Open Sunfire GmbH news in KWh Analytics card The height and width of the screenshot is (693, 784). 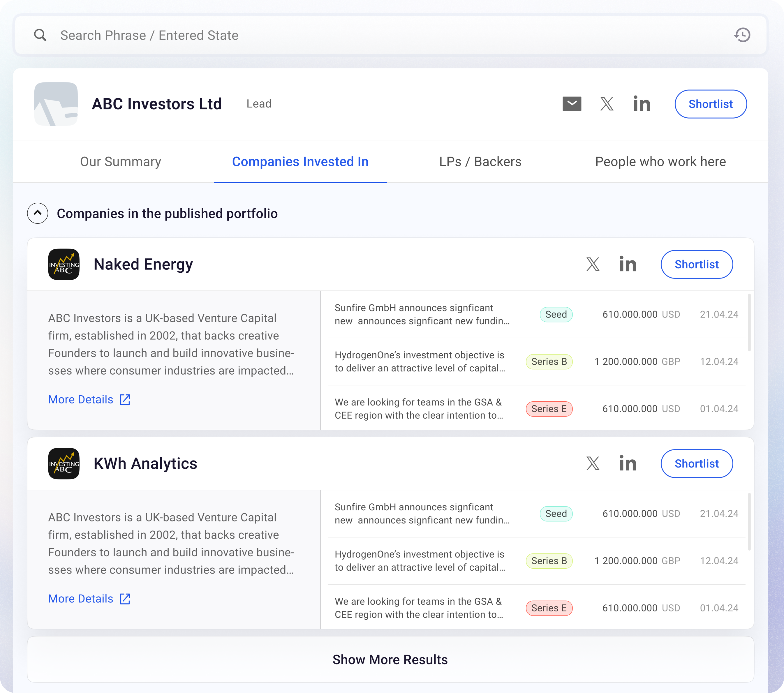(x=422, y=514)
